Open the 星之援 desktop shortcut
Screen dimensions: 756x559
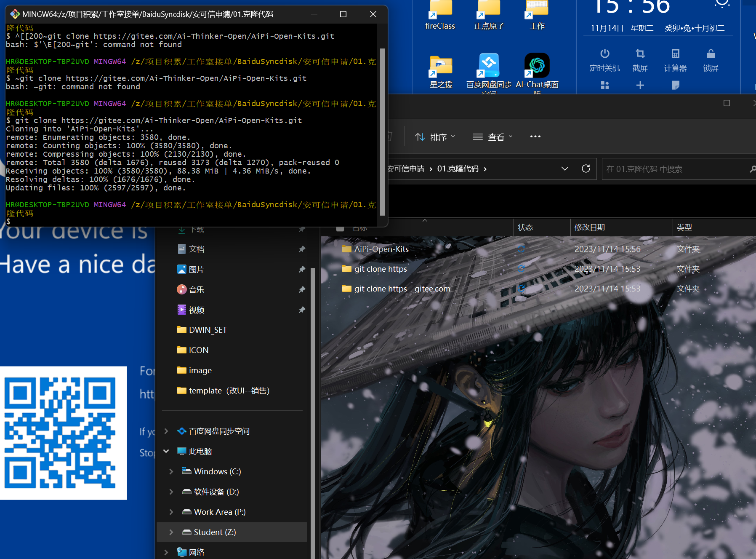point(441,72)
